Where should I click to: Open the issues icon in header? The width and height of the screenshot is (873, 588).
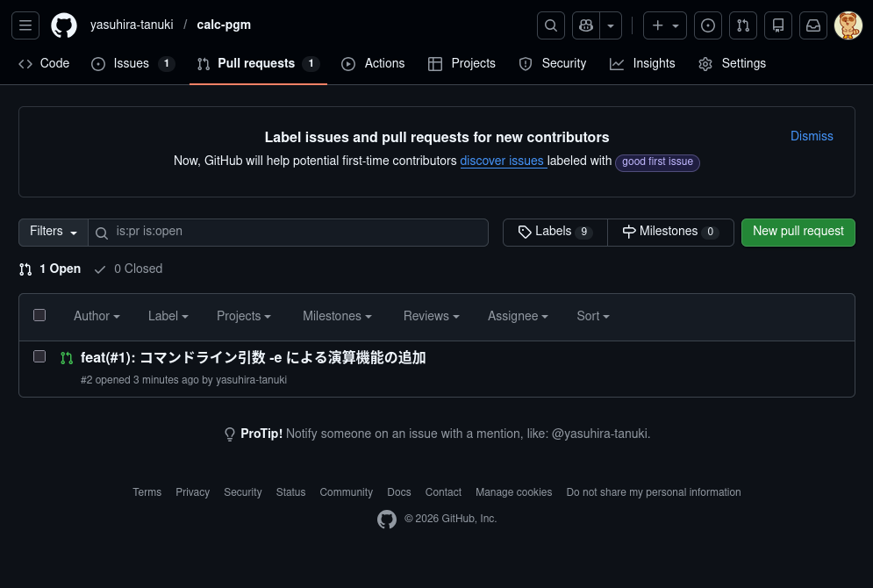point(708,25)
